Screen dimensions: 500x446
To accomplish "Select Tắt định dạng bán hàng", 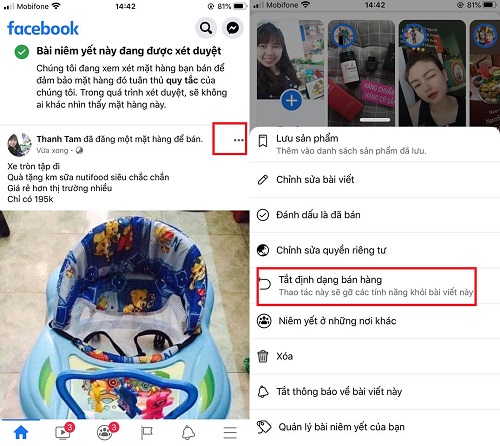I will point(366,286).
